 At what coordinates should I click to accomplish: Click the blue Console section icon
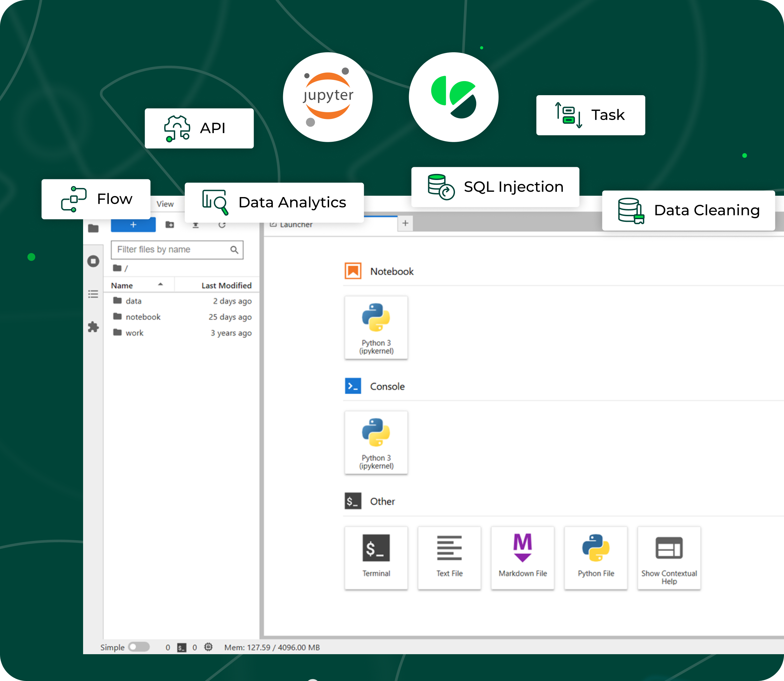pos(353,386)
